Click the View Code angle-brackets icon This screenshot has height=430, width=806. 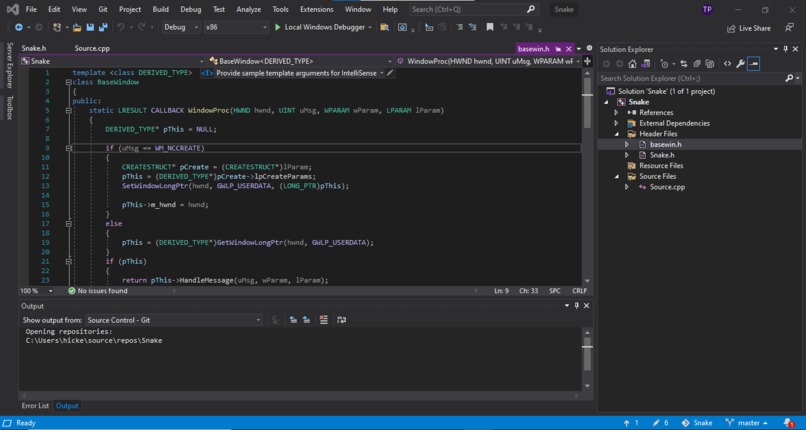point(727,64)
